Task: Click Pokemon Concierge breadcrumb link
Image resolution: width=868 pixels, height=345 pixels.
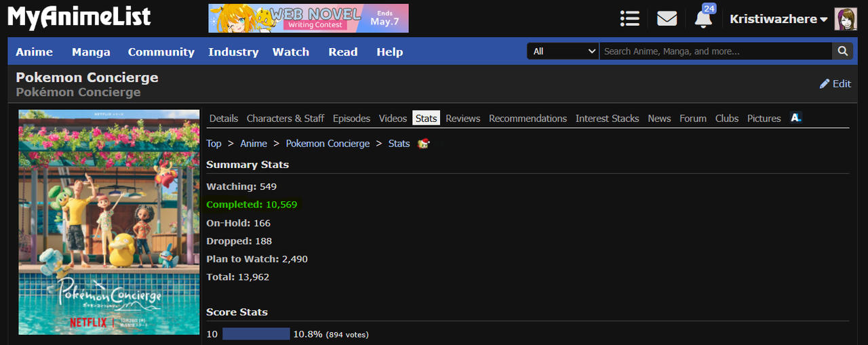Action: pyautogui.click(x=328, y=144)
